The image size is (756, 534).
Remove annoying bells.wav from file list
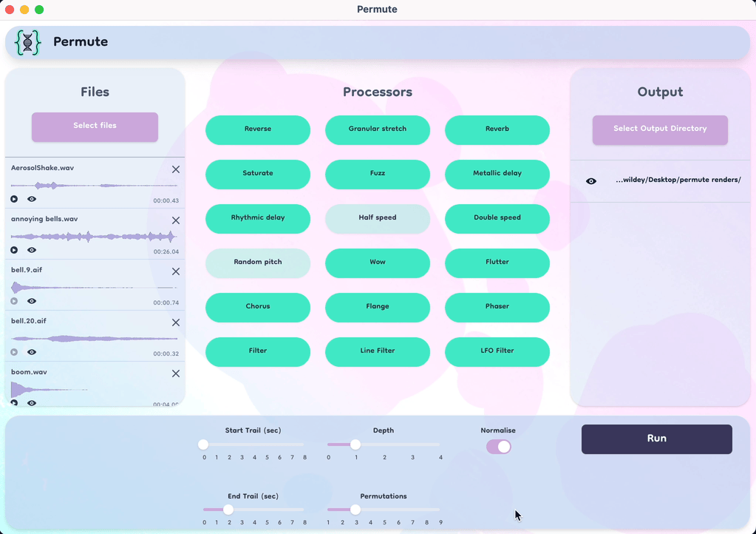pos(176,220)
